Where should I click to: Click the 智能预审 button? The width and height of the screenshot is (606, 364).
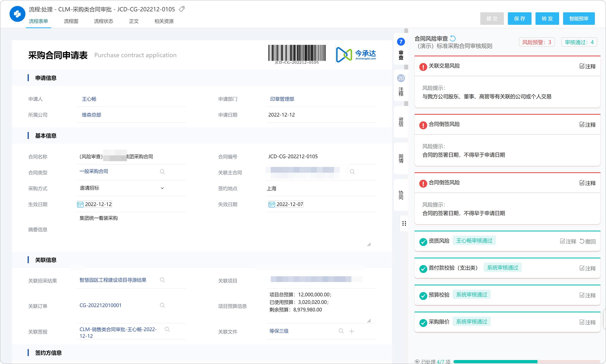(x=579, y=18)
